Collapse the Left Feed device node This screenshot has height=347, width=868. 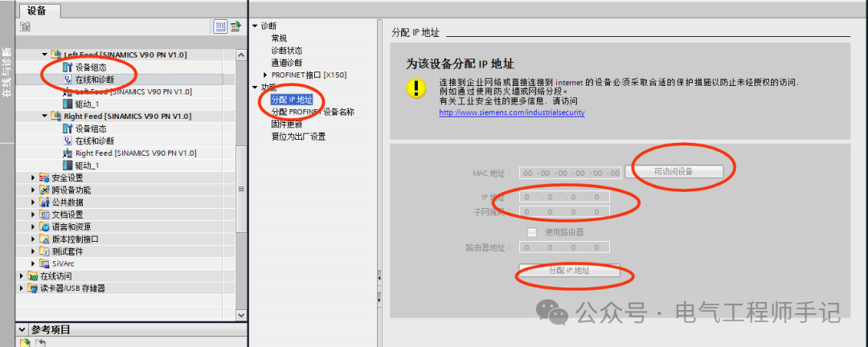pos(45,55)
